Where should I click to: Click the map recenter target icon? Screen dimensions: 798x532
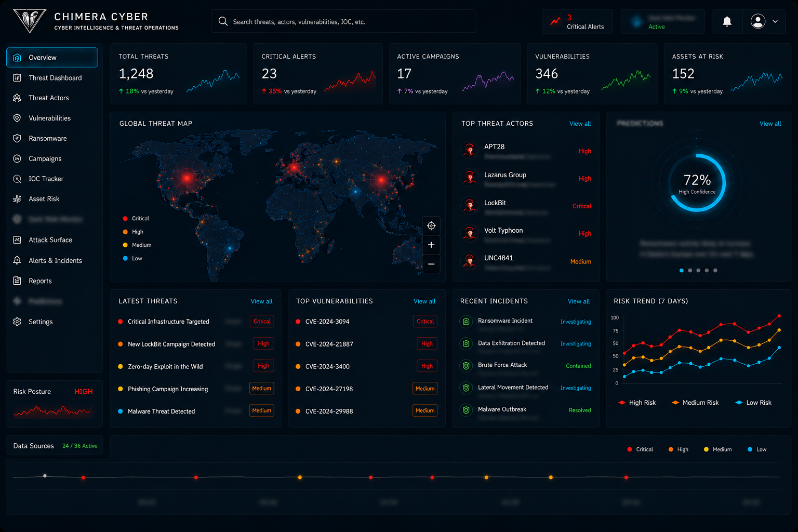point(431,225)
